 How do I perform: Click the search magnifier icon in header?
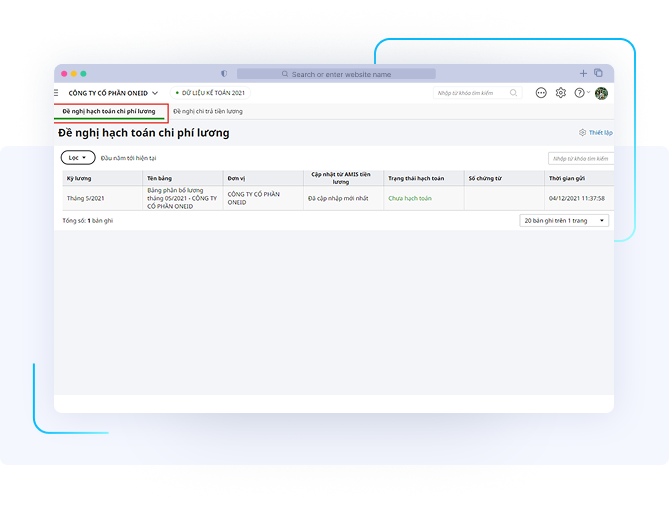click(x=514, y=93)
